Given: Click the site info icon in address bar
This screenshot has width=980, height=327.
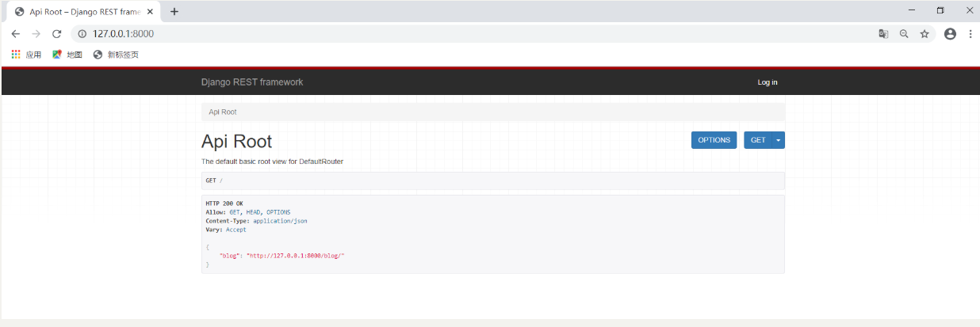Looking at the screenshot, I should pyautogui.click(x=82, y=34).
